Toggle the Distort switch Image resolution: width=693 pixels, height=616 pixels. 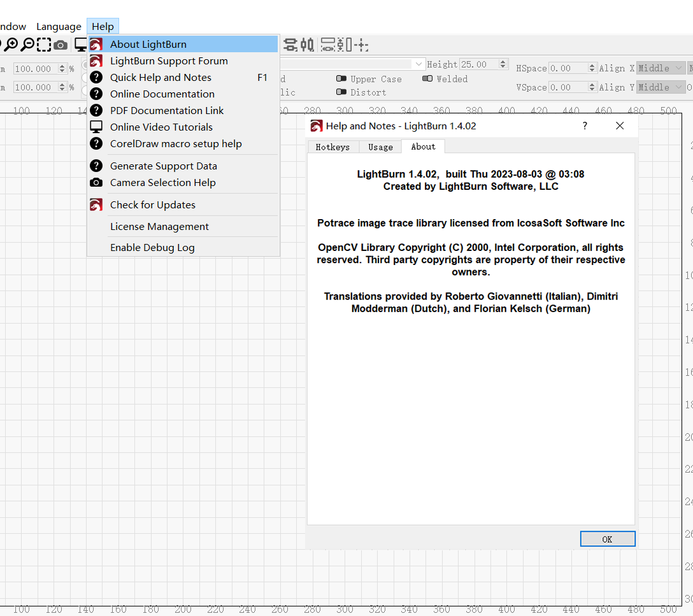(341, 92)
